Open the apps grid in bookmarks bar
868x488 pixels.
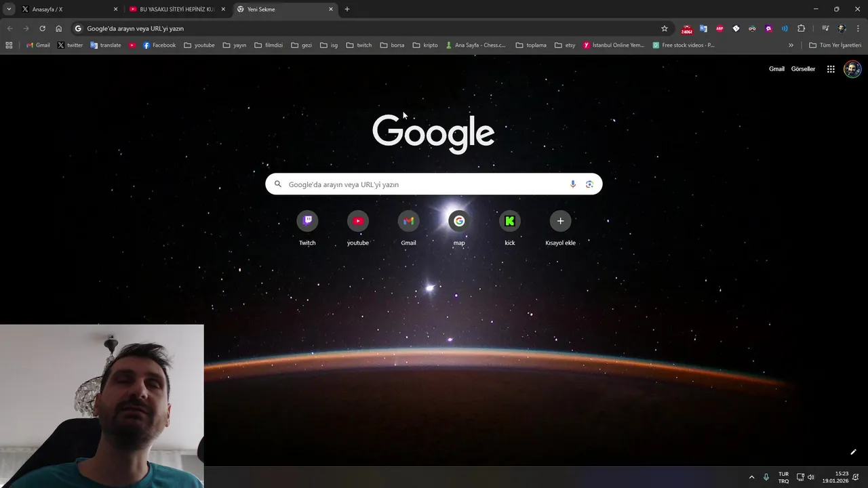(9, 45)
